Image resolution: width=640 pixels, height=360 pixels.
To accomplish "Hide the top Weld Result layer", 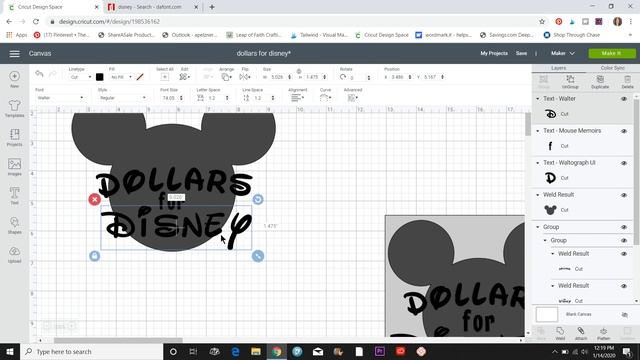I will tap(624, 195).
